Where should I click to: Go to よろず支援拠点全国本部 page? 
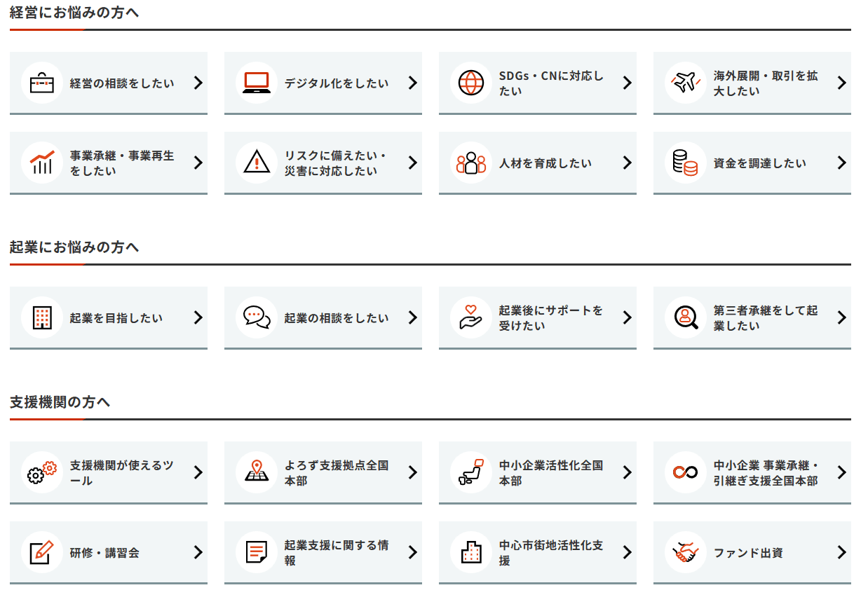tap(336, 472)
